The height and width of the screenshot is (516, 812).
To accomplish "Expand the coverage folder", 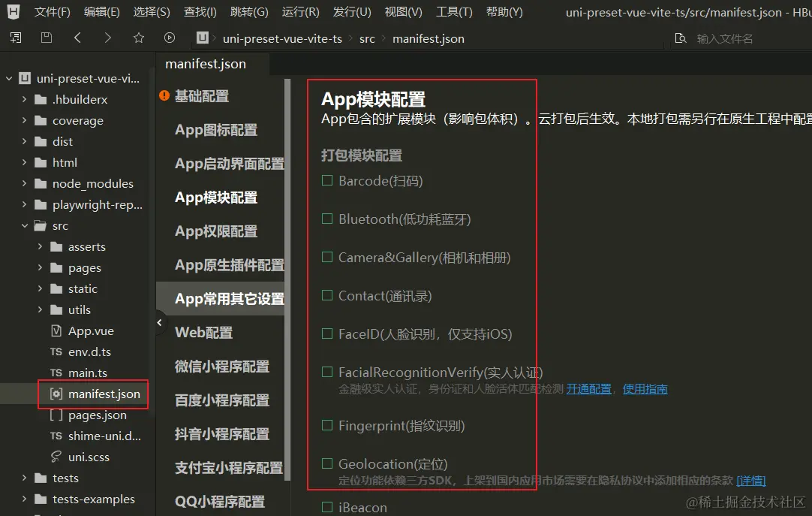I will point(24,120).
